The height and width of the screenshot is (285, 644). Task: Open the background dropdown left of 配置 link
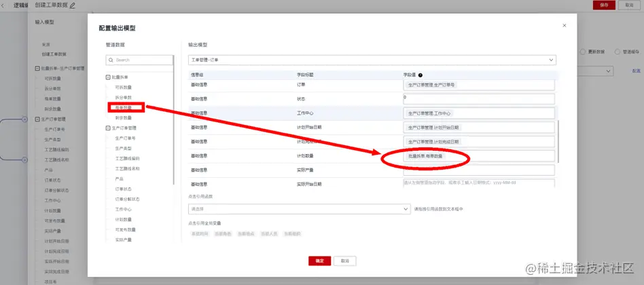(x=595, y=71)
